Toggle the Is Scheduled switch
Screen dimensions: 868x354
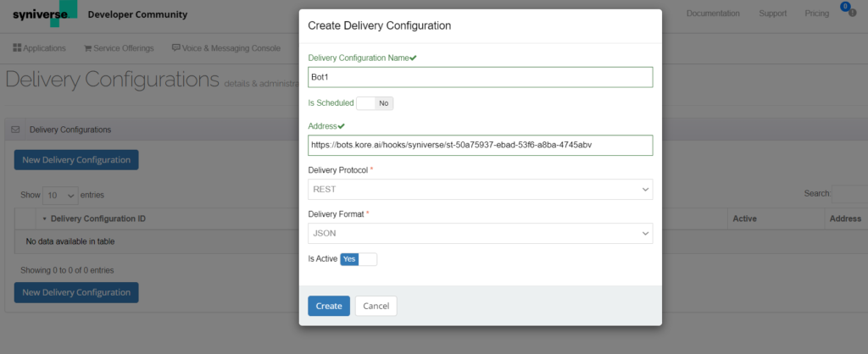pos(375,103)
